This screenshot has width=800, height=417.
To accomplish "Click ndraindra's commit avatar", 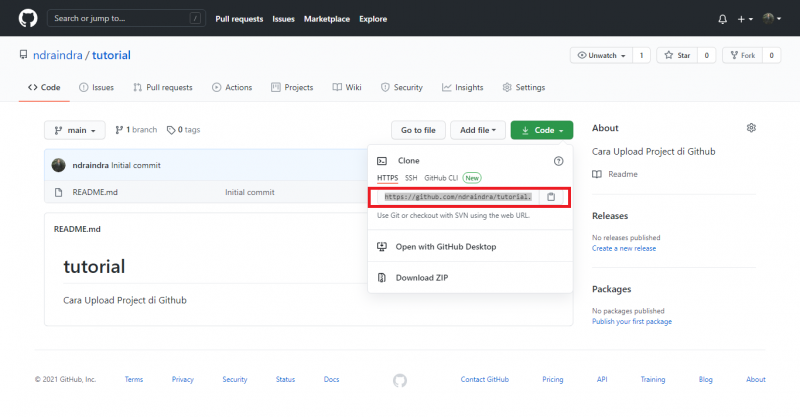I will tap(59, 165).
